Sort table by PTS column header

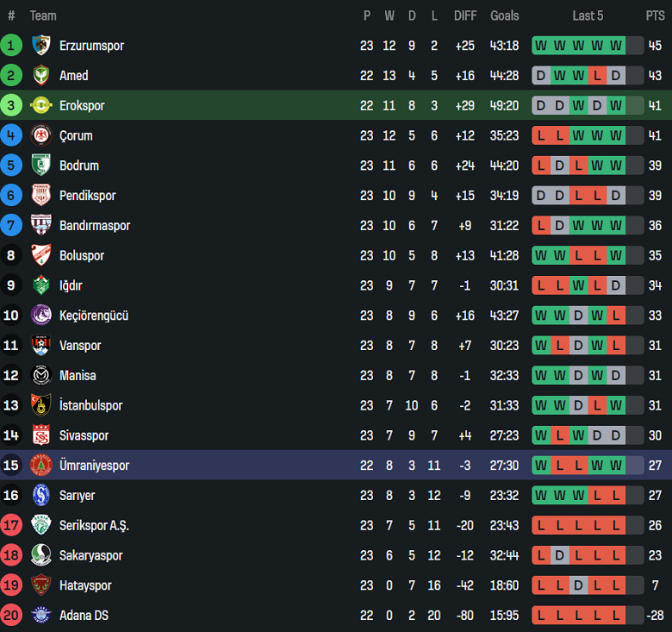tap(655, 16)
